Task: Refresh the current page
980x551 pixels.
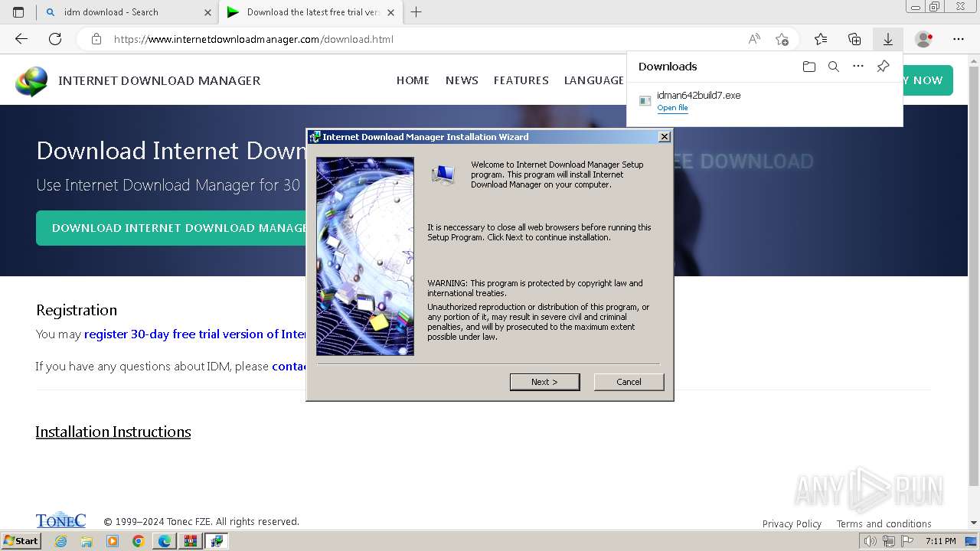Action: pos(55,39)
